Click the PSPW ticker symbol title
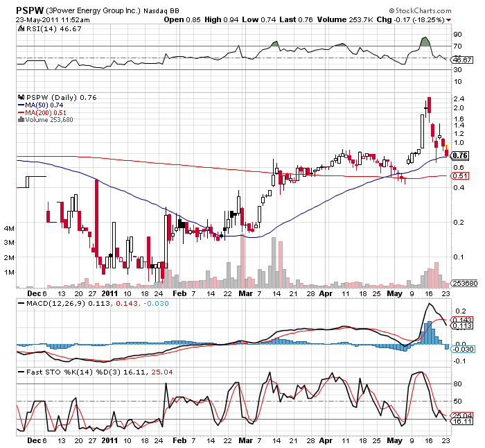 (x=30, y=10)
